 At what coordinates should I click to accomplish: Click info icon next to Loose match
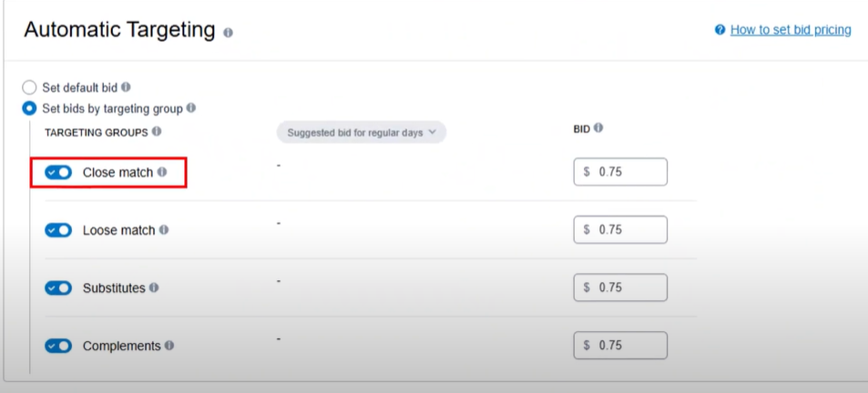point(164,230)
